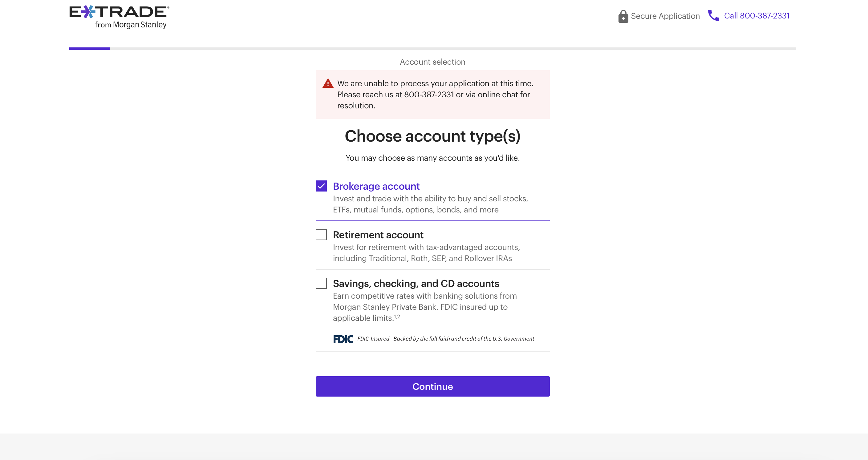Uncheck the Brokerage account checkbox

(321, 186)
